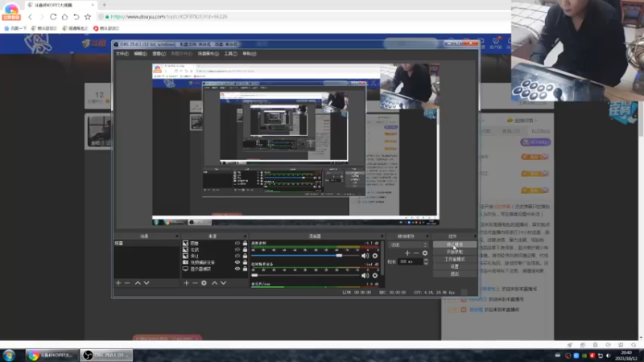
Task: Open the 场景集合(S) menu in OBS
Action: pos(208,54)
